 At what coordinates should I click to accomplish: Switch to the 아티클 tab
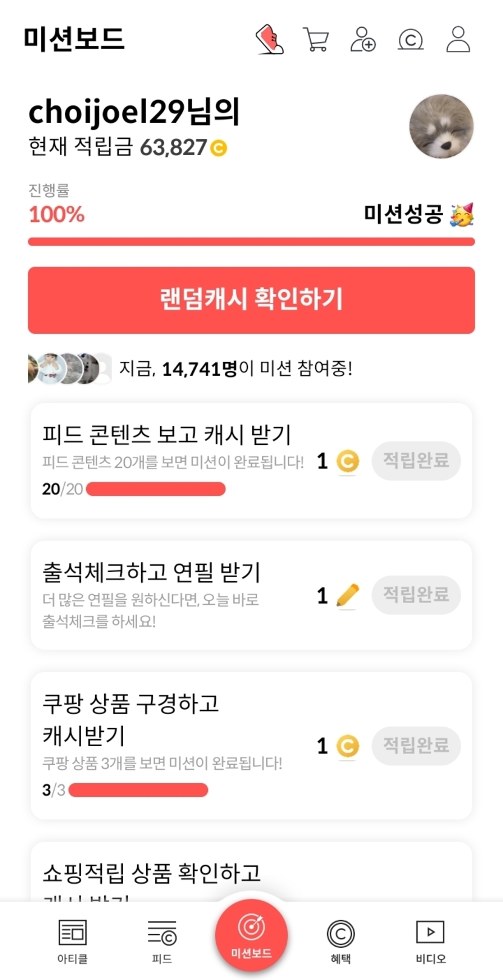coord(73,940)
